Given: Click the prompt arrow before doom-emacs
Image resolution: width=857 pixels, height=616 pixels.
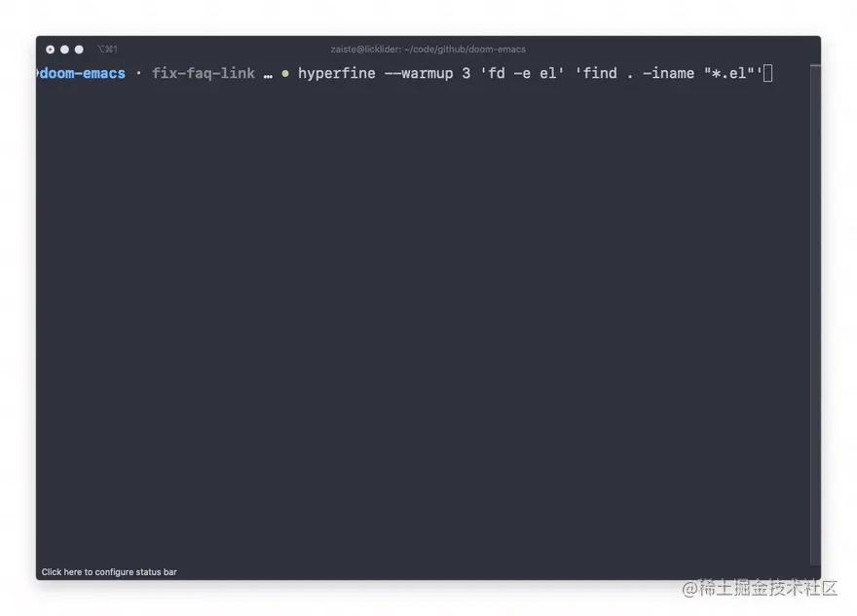Looking at the screenshot, I should [37, 73].
